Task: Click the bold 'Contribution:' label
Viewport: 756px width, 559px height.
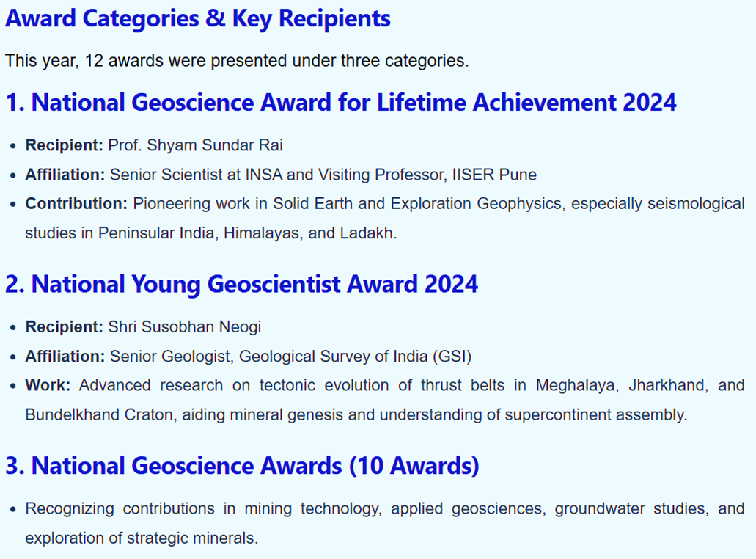Action: pos(76,203)
